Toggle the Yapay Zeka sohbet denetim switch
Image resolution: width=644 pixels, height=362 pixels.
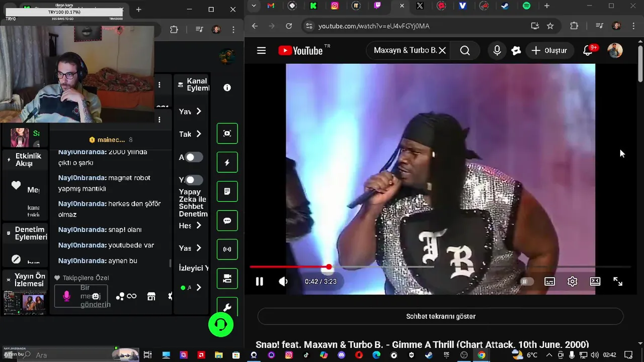click(194, 179)
